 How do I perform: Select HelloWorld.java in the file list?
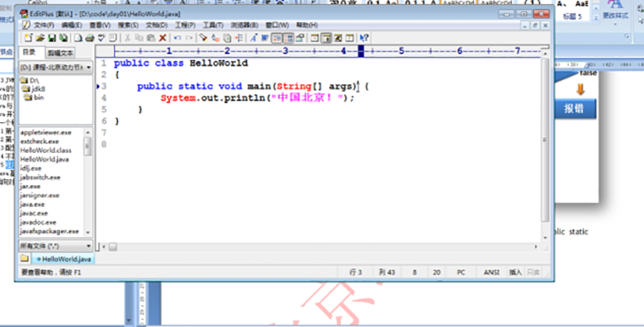[x=45, y=159]
